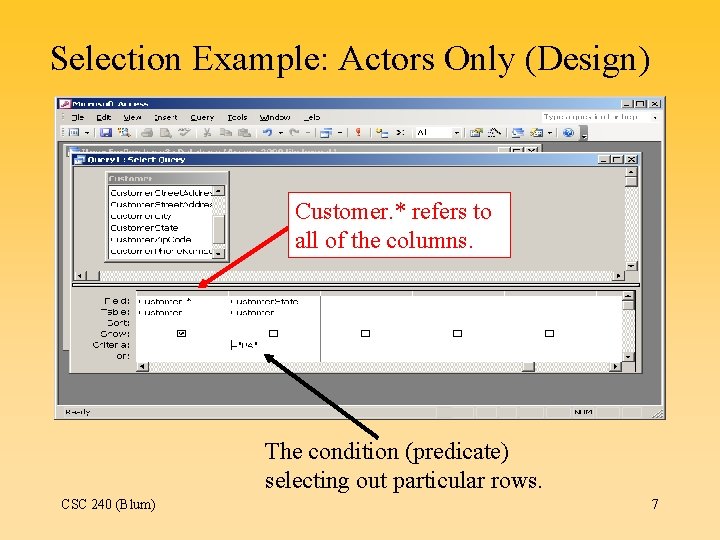
Task: Click the Spelling check toolbar icon
Action: point(184,132)
